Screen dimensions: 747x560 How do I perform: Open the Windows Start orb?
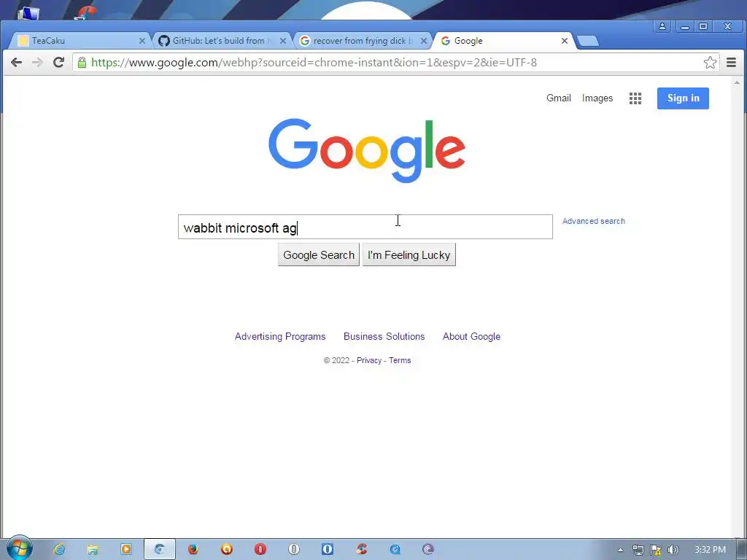tap(19, 548)
